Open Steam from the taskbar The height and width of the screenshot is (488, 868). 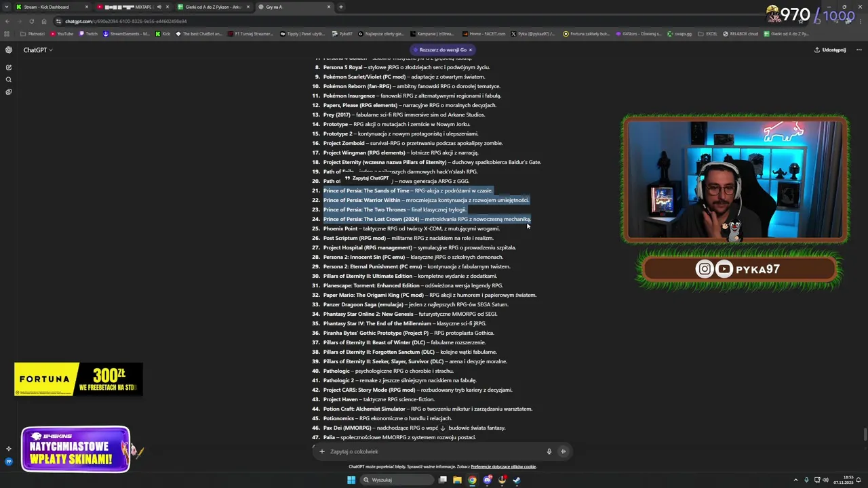point(517,480)
